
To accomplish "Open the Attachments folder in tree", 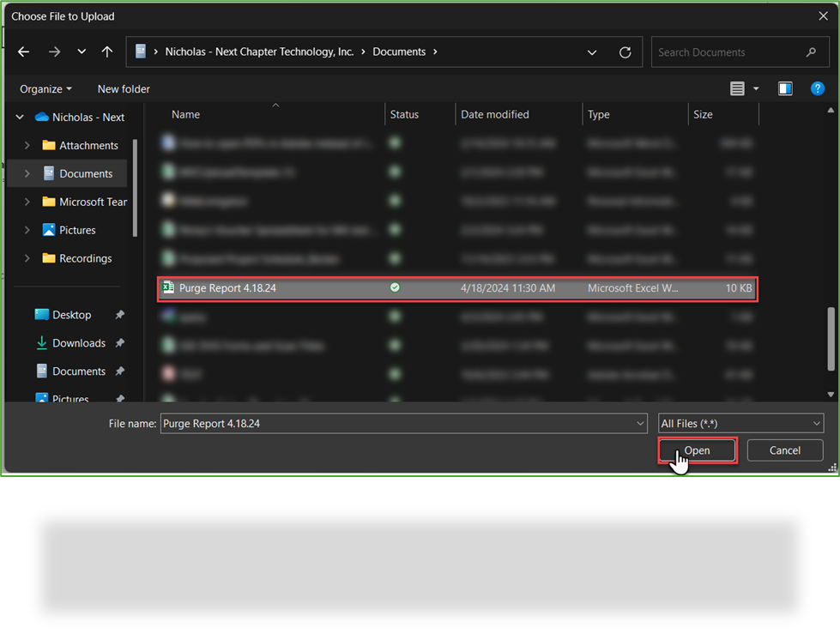I will [x=81, y=145].
